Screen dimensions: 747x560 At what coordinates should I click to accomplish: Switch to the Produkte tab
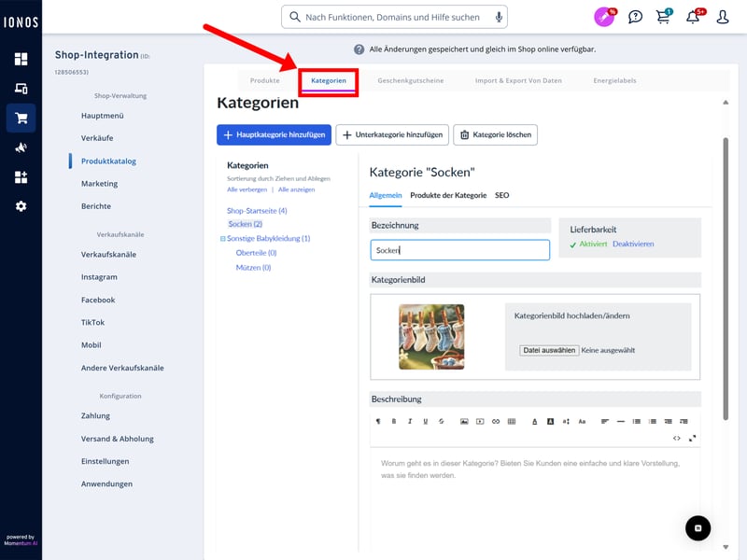coord(265,80)
